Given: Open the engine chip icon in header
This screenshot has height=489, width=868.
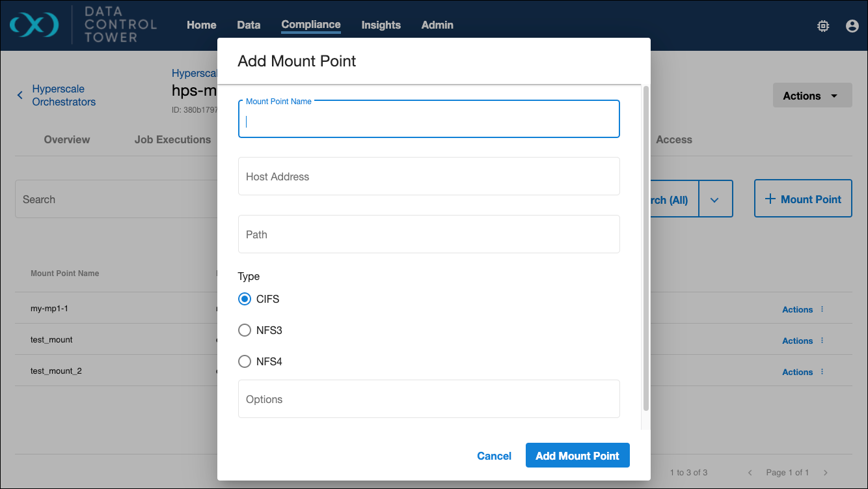Looking at the screenshot, I should coord(823,26).
